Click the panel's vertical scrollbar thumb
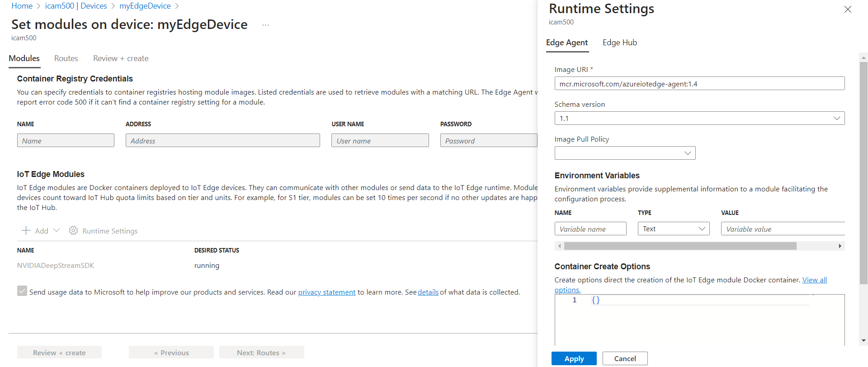Viewport: 868px width, 367px height. click(863, 173)
